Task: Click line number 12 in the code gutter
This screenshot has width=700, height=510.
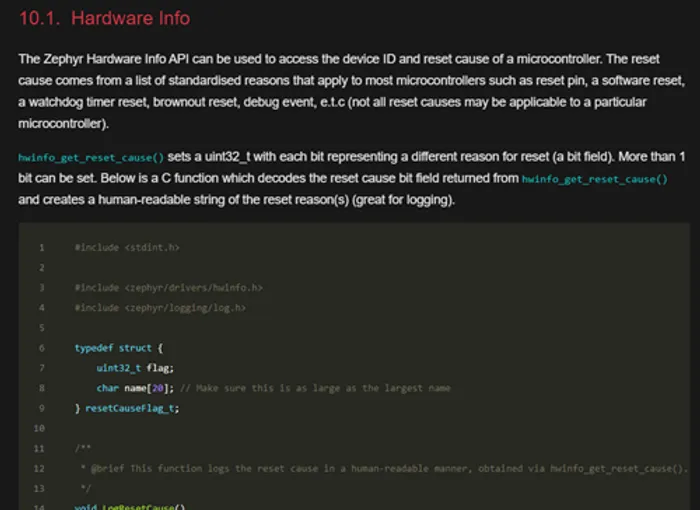Action: 40,468
